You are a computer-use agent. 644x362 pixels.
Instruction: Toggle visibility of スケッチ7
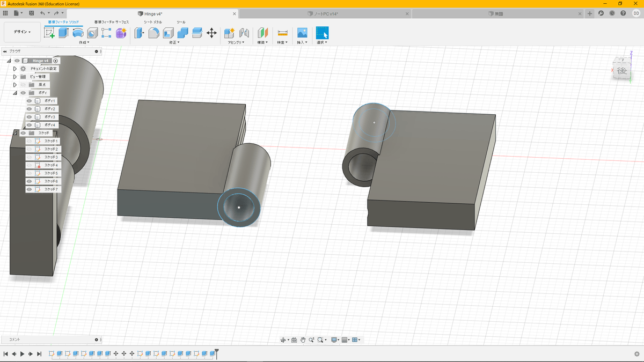(30, 189)
